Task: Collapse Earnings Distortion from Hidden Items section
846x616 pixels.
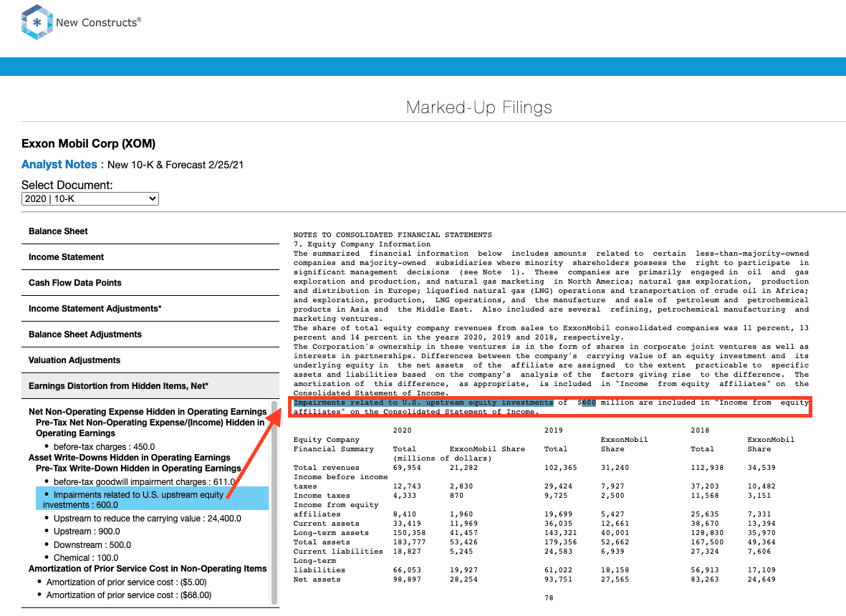Action: click(150, 386)
